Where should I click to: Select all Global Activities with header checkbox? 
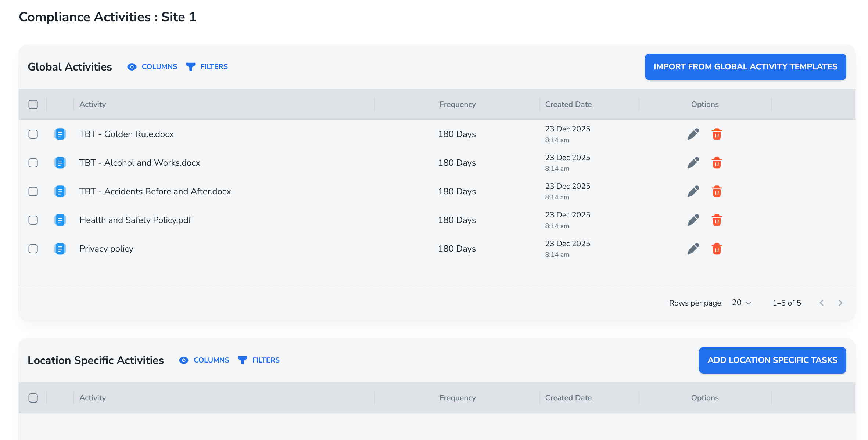33,104
